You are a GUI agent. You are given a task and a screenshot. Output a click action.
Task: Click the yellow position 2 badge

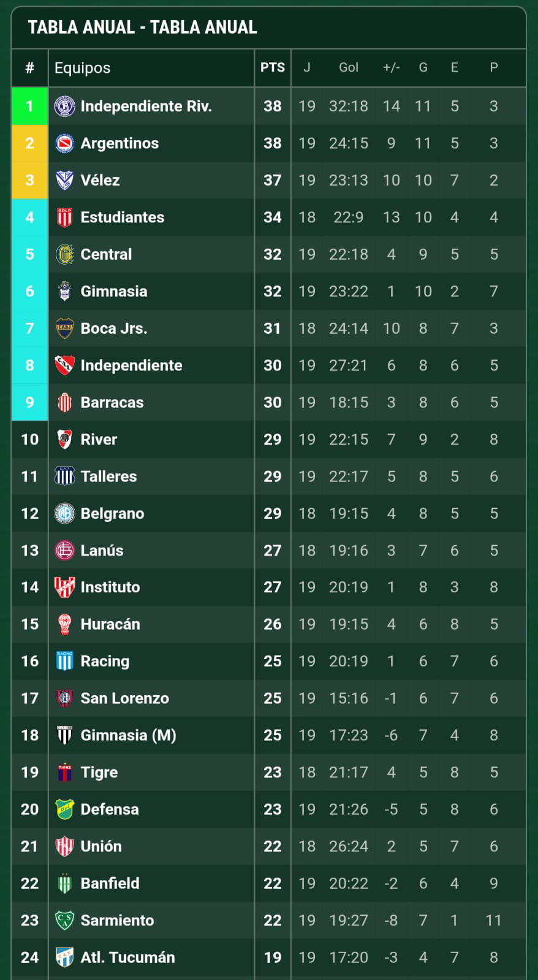[x=29, y=143]
